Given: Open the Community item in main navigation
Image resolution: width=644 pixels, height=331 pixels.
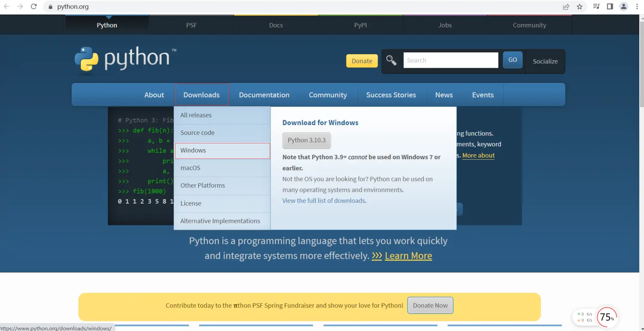Looking at the screenshot, I should point(328,95).
